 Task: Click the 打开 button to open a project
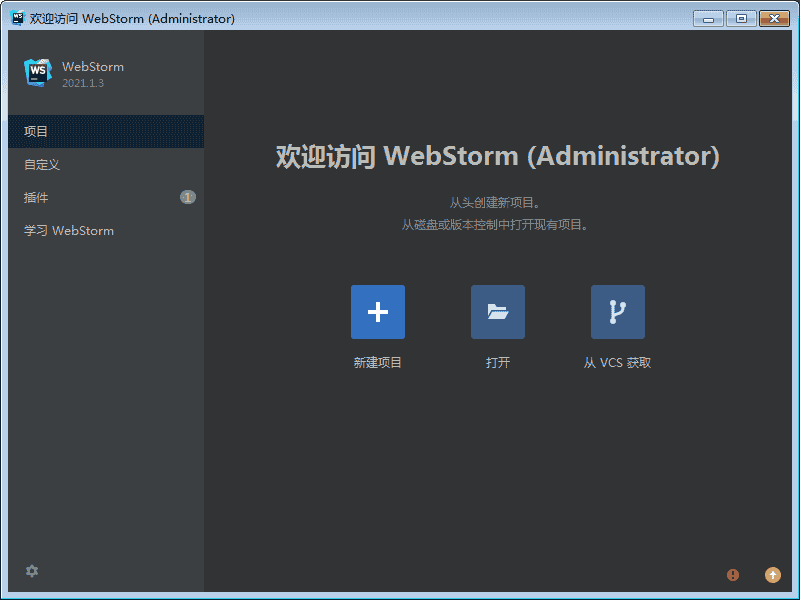pyautogui.click(x=498, y=362)
